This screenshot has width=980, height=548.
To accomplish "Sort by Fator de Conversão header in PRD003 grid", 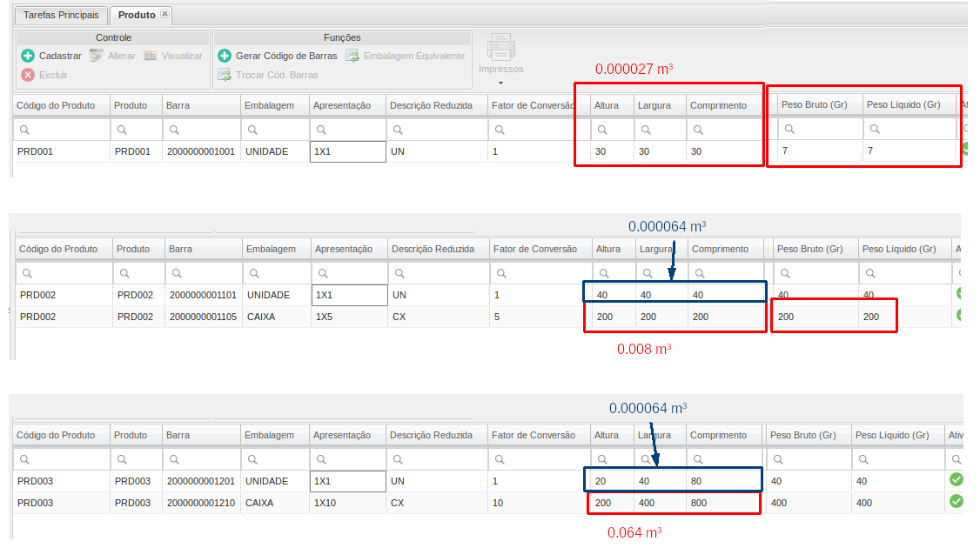I will (539, 435).
